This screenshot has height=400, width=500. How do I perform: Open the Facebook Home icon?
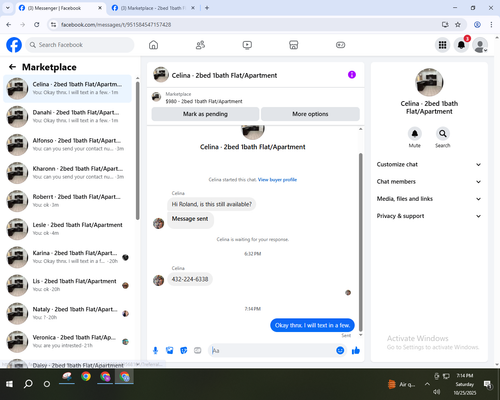pos(153,45)
